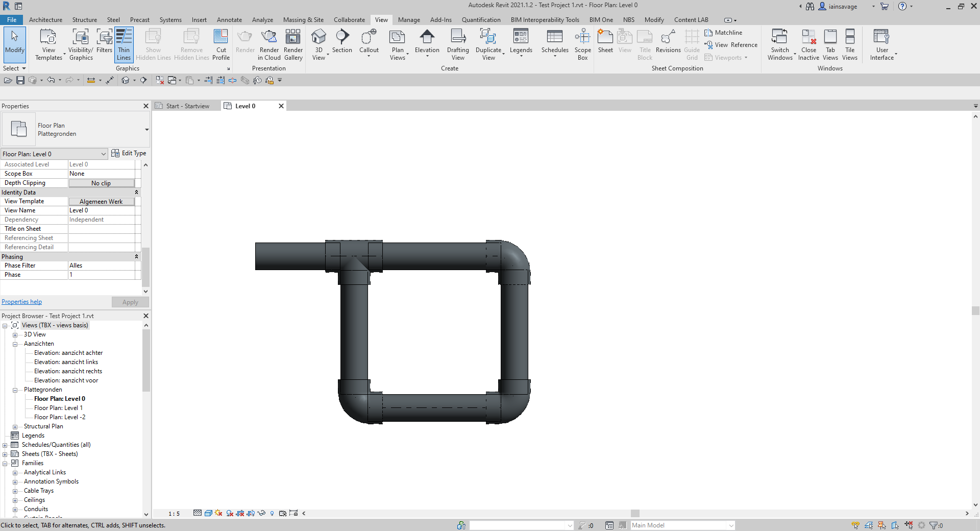Add a Scope Box
The width and height of the screenshot is (980, 531).
click(582, 45)
